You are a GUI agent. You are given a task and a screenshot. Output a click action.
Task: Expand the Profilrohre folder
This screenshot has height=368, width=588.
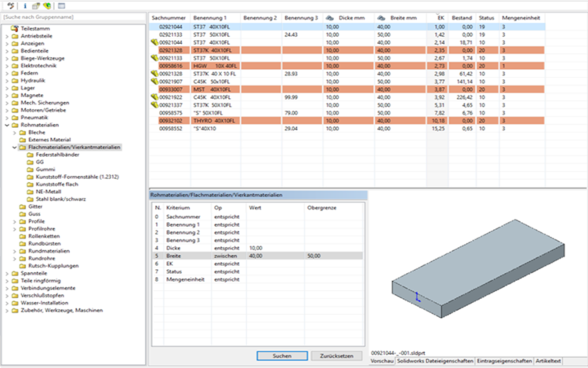coord(15,229)
